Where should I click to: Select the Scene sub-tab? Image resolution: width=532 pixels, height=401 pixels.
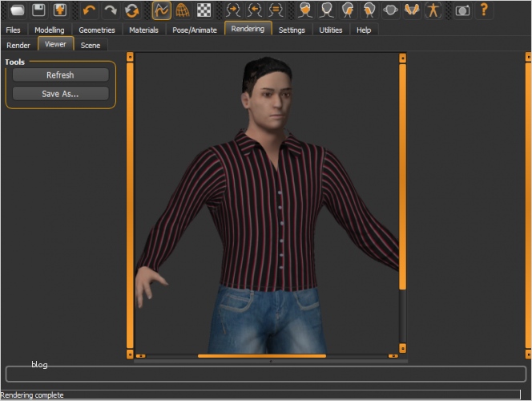(91, 45)
